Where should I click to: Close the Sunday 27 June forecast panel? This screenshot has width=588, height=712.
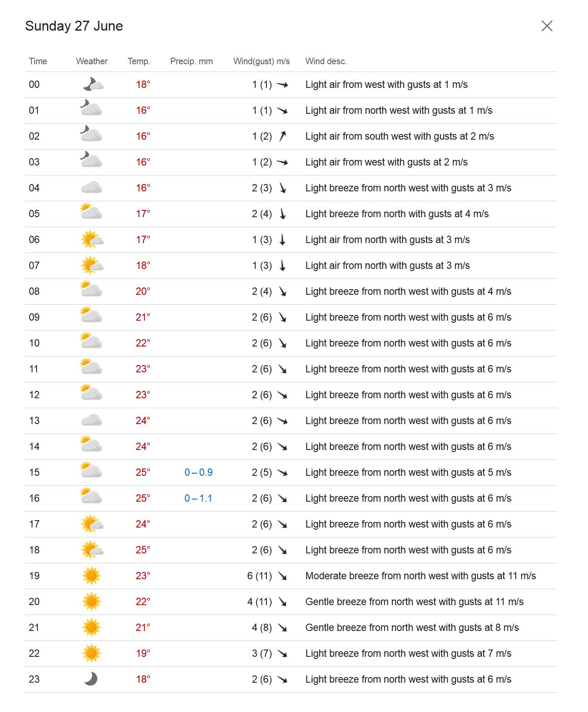[x=547, y=26]
